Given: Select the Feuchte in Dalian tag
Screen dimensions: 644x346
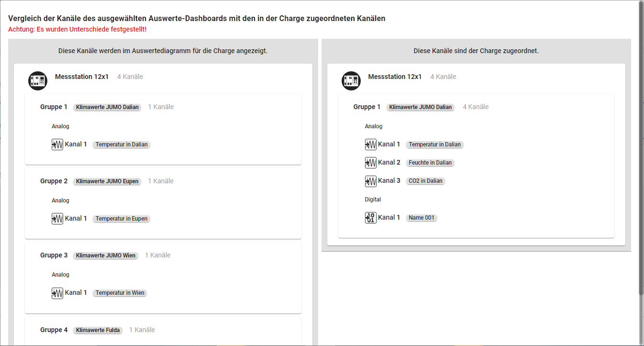Looking at the screenshot, I should pos(430,163).
